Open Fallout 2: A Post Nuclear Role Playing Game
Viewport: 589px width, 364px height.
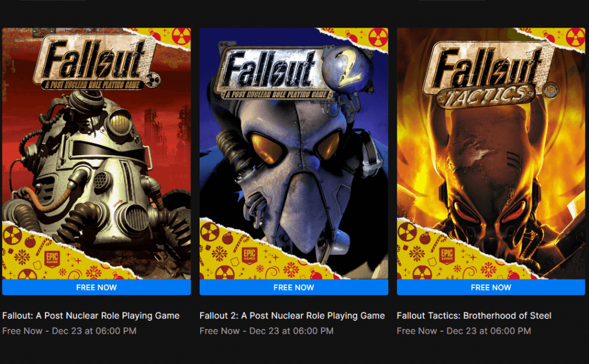click(x=292, y=315)
